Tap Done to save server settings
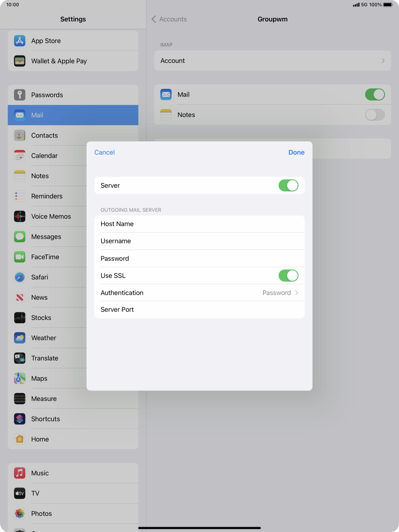Image resolution: width=399 pixels, height=532 pixels. coord(296,152)
